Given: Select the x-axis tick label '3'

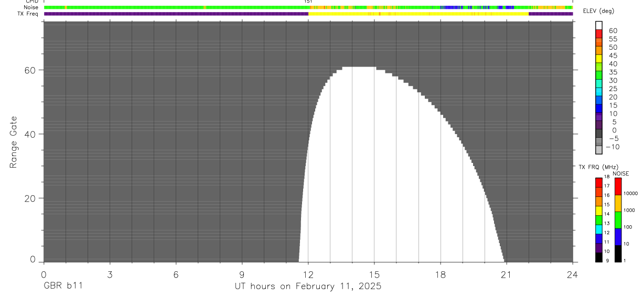Looking at the screenshot, I should (x=110, y=274).
